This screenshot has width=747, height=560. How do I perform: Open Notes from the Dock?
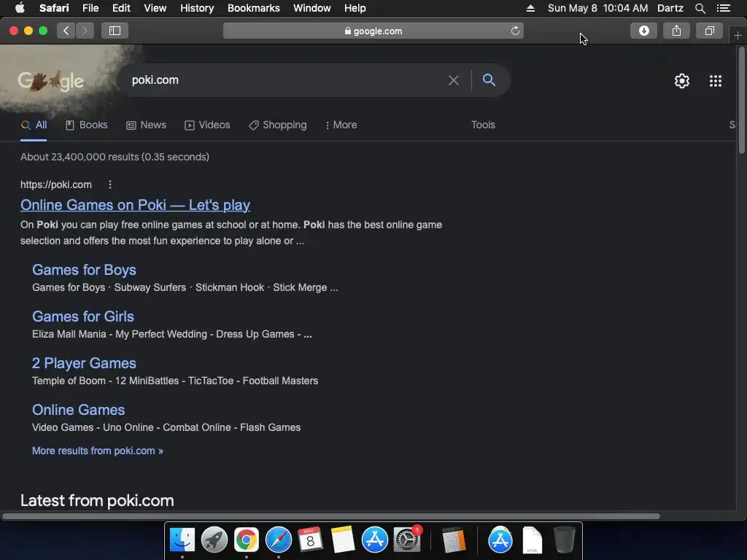(x=343, y=540)
